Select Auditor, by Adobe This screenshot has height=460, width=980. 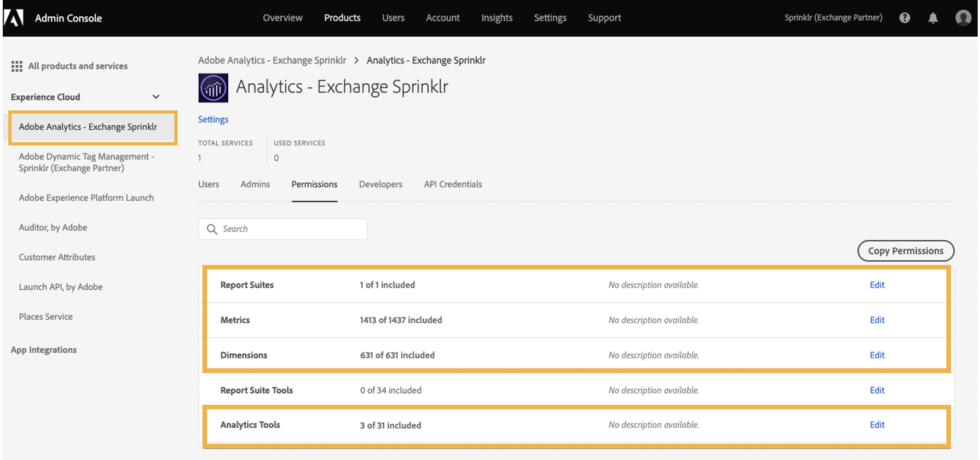pyautogui.click(x=53, y=228)
